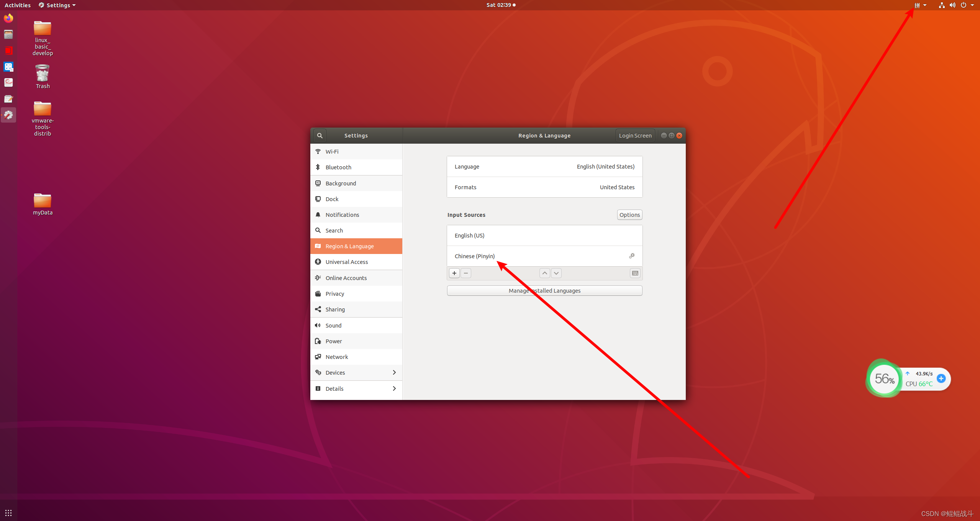This screenshot has height=521, width=980.
Task: Click the Login Screen button
Action: pyautogui.click(x=635, y=136)
